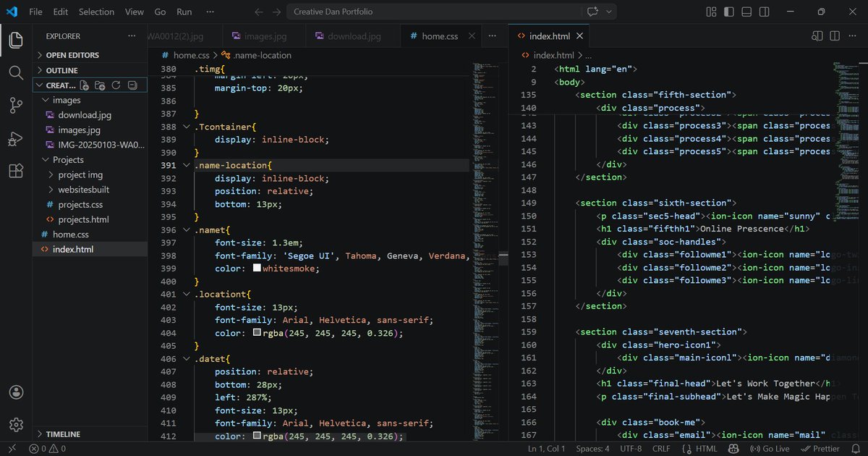Collapse the images folder
The image size is (868, 456).
tap(90, 100)
